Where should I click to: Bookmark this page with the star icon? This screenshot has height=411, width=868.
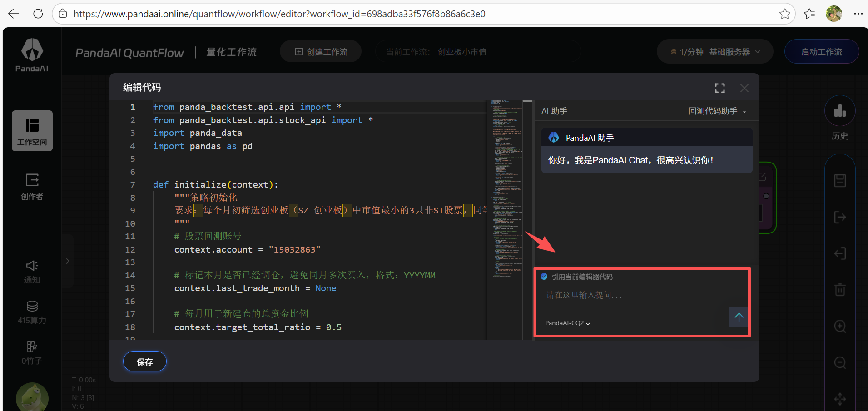[x=784, y=14]
